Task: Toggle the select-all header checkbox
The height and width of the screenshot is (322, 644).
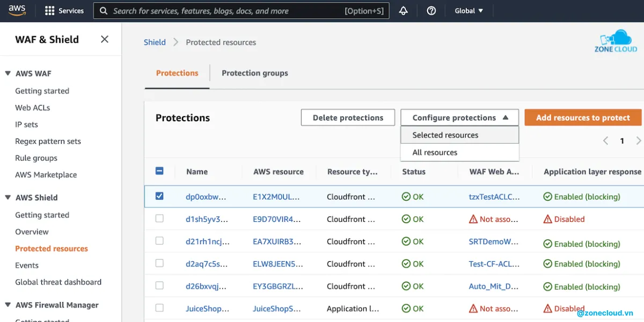Action: point(159,171)
